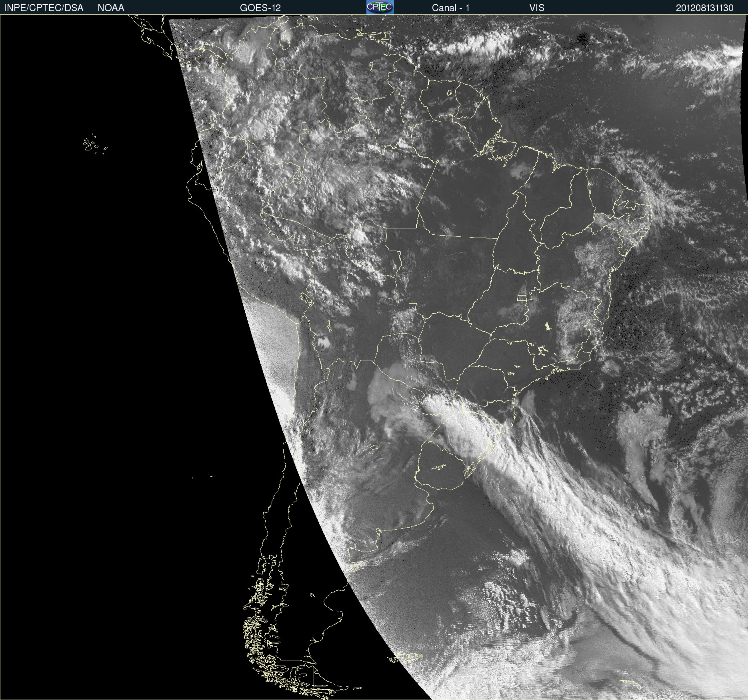Click the GOES-12 satellite label
The height and width of the screenshot is (700, 748).
(x=260, y=8)
